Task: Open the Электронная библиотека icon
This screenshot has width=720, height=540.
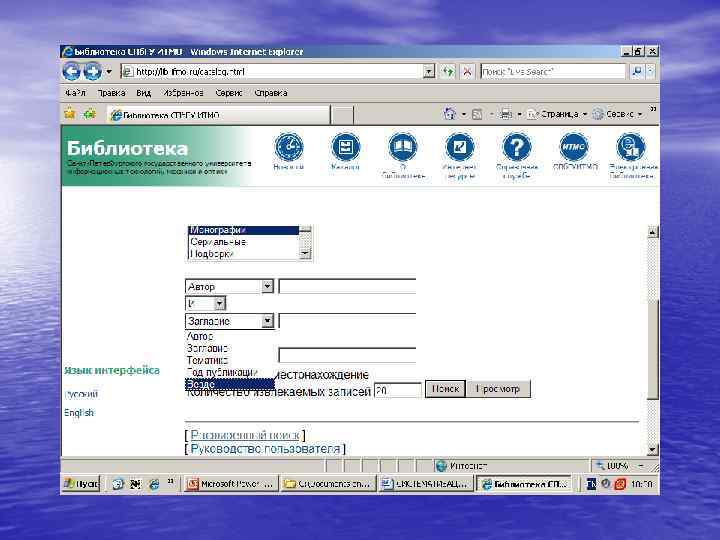Action: 630,147
